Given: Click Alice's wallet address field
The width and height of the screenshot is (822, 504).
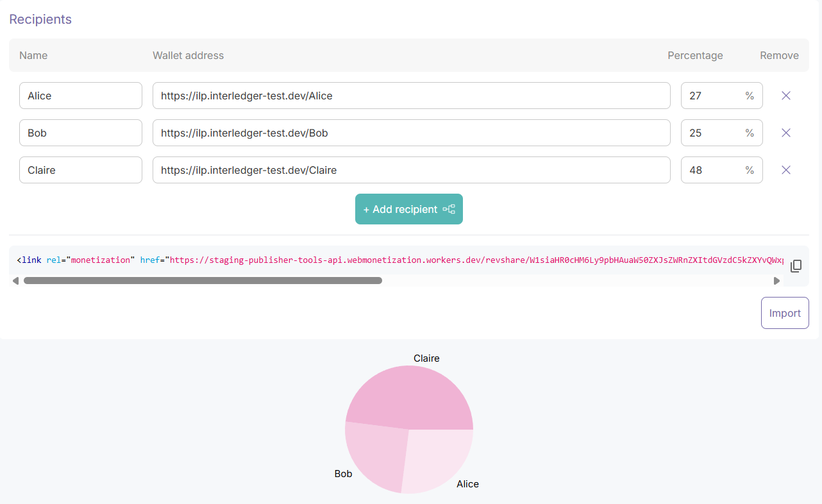Looking at the screenshot, I should click(412, 96).
